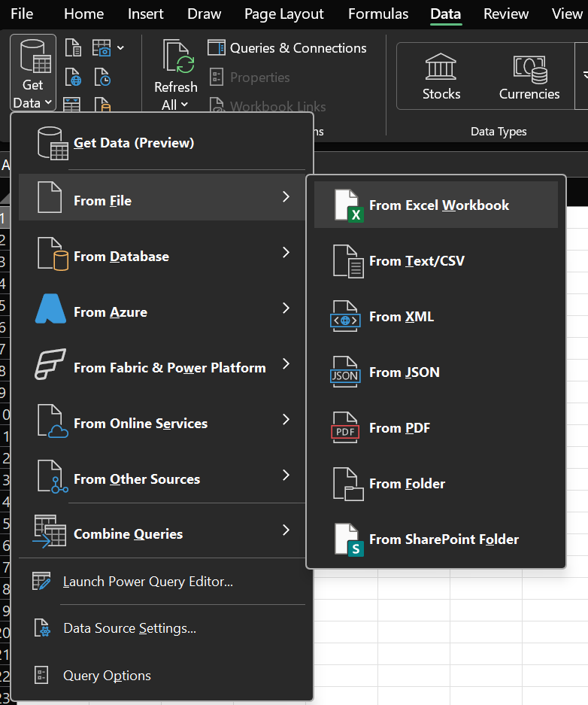Select the Currencies data type
The height and width of the screenshot is (705, 588).
(529, 77)
